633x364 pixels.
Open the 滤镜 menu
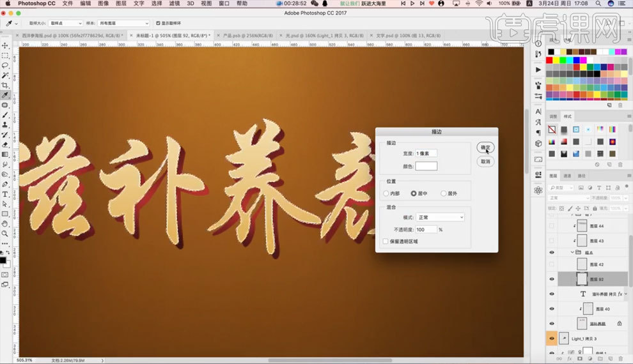click(174, 4)
